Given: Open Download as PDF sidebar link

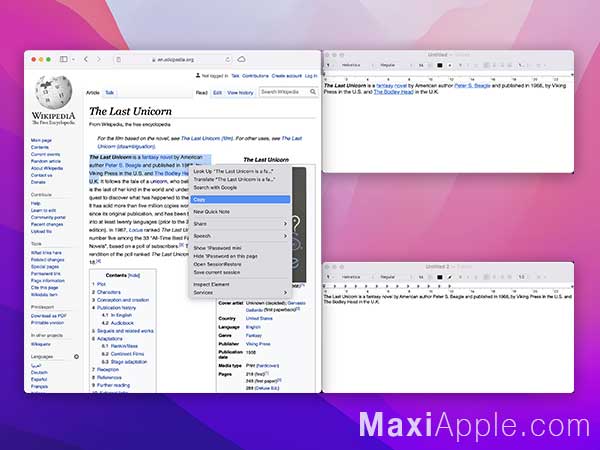Looking at the screenshot, I should pos(49,316).
